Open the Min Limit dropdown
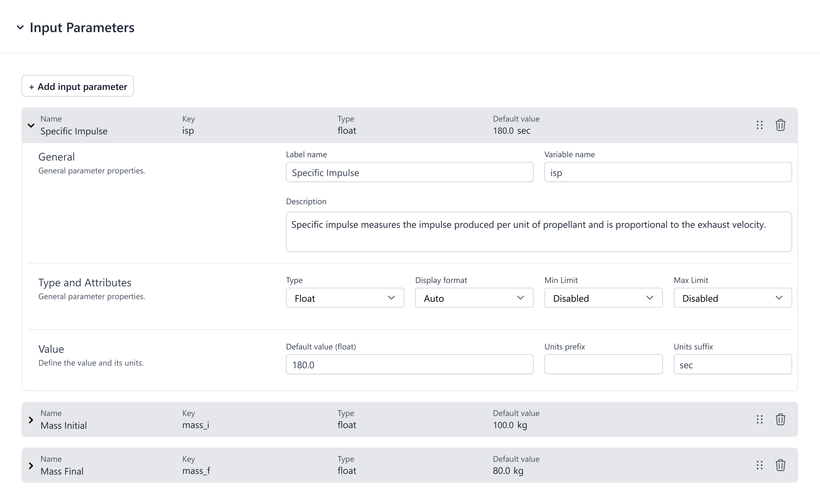This screenshot has width=820, height=504. click(603, 298)
